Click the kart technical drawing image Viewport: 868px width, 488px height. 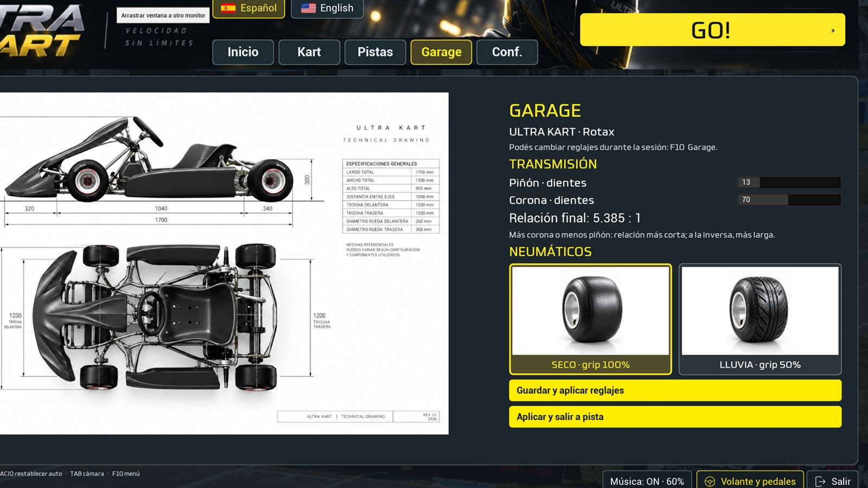224,263
